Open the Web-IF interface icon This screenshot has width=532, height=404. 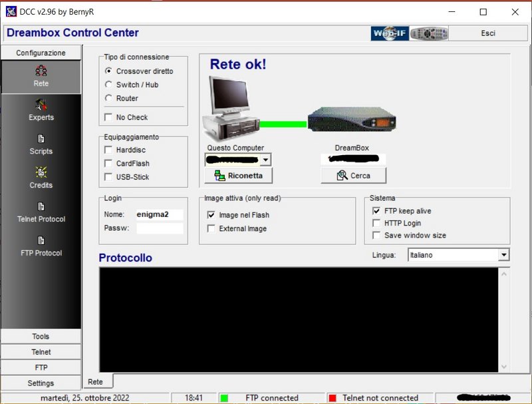(390, 33)
